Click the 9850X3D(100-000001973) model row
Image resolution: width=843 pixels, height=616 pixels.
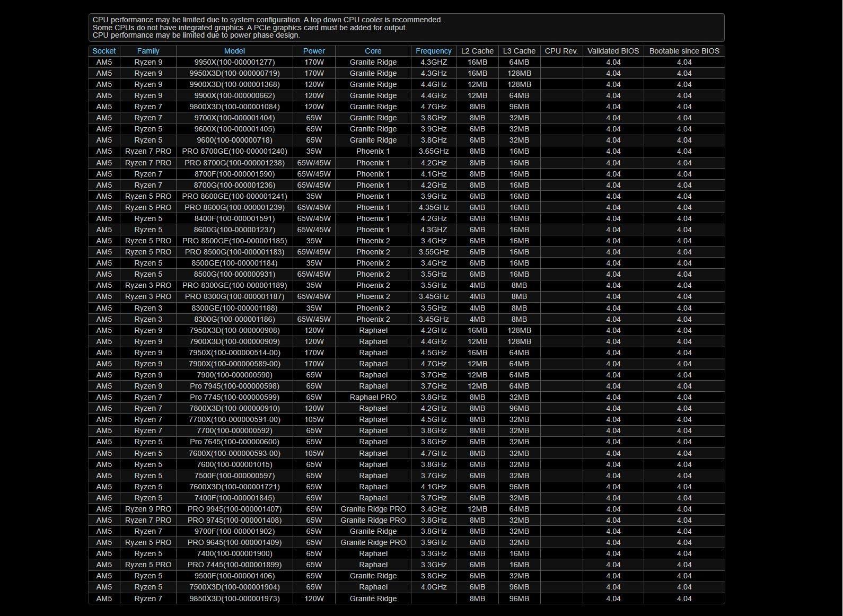[x=234, y=599]
